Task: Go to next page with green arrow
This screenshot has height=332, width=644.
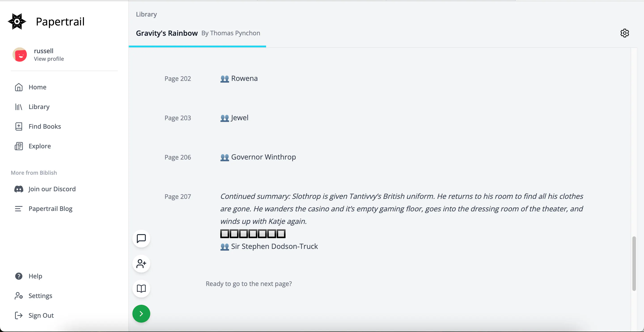Action: (x=141, y=313)
